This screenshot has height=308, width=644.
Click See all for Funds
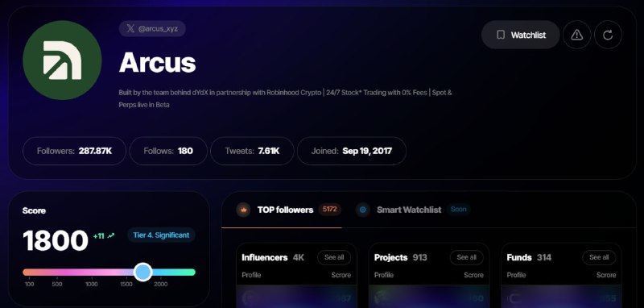599,257
